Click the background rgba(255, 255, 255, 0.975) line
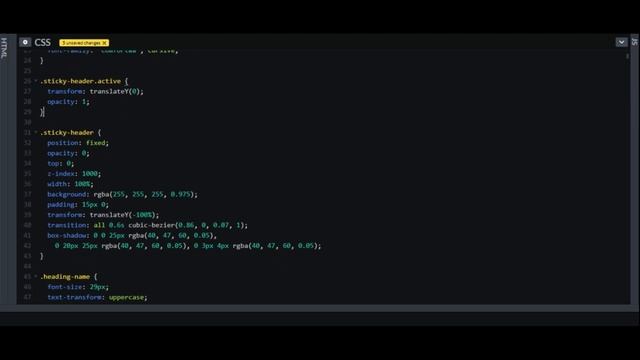 click(x=122, y=194)
